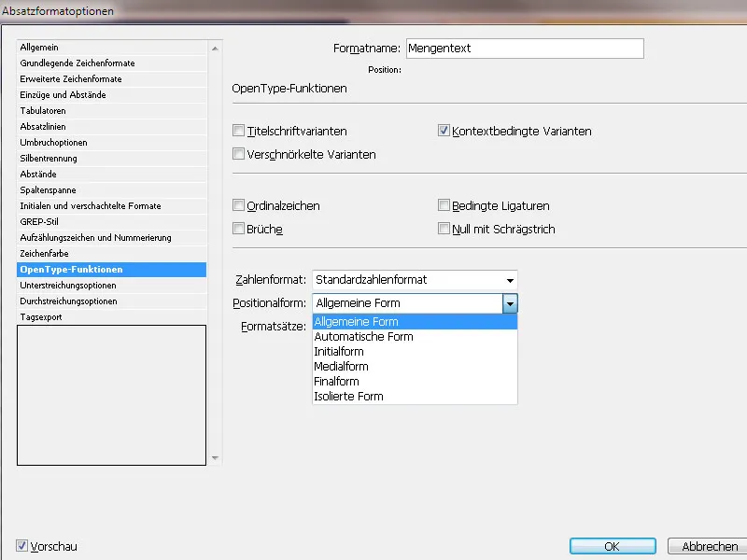
Task: Check the Brüche checkbox
Action: tap(239, 229)
